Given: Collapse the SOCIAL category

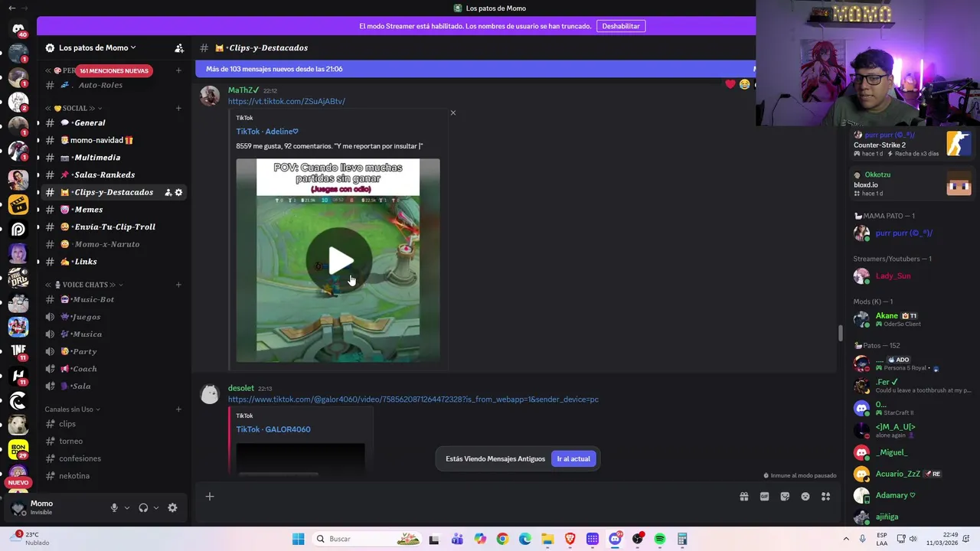Looking at the screenshot, I should pos(74,108).
